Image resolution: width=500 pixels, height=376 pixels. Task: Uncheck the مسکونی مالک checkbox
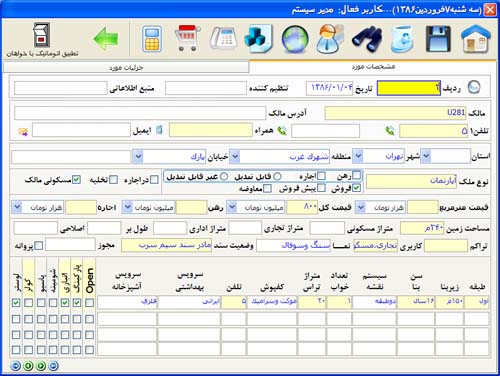point(77,180)
